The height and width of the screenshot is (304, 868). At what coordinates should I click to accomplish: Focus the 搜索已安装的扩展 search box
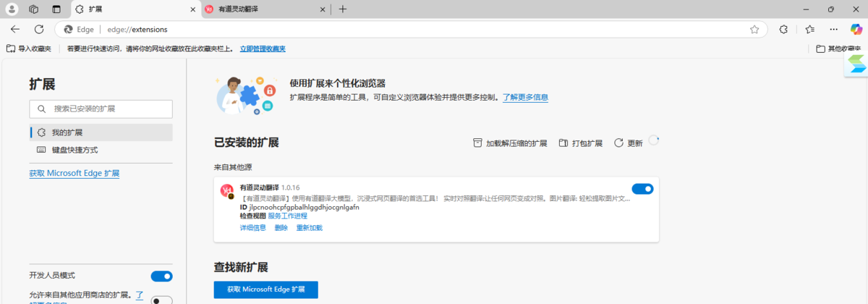[101, 109]
